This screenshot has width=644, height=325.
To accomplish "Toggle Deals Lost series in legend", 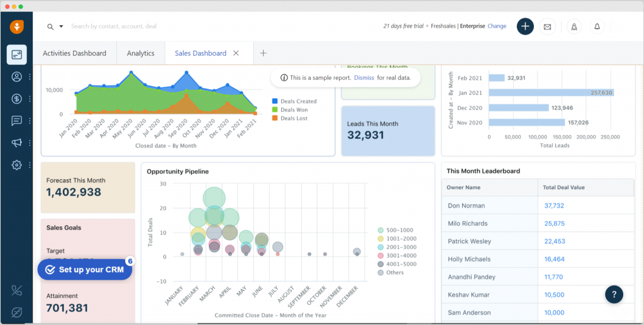I will click(x=290, y=118).
